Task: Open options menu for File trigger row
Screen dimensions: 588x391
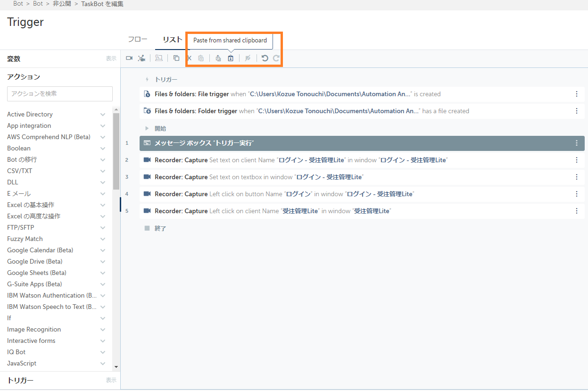Action: click(x=576, y=94)
